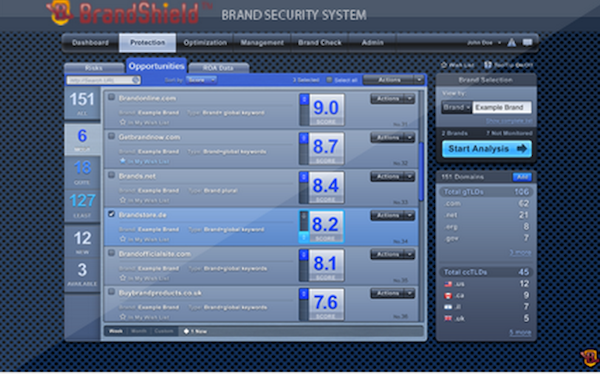
Task: Open the Management menu
Action: pos(262,43)
